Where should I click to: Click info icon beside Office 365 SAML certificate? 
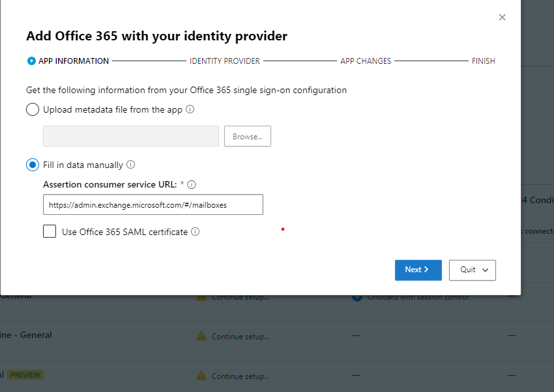coord(196,231)
